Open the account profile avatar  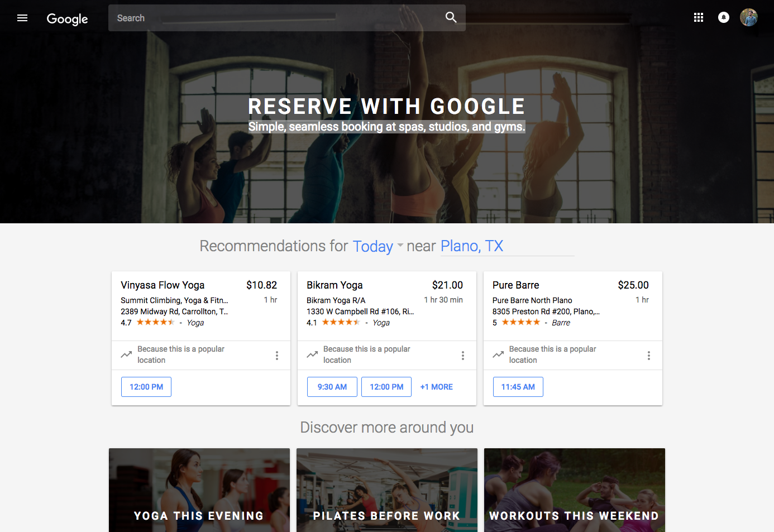coord(749,17)
